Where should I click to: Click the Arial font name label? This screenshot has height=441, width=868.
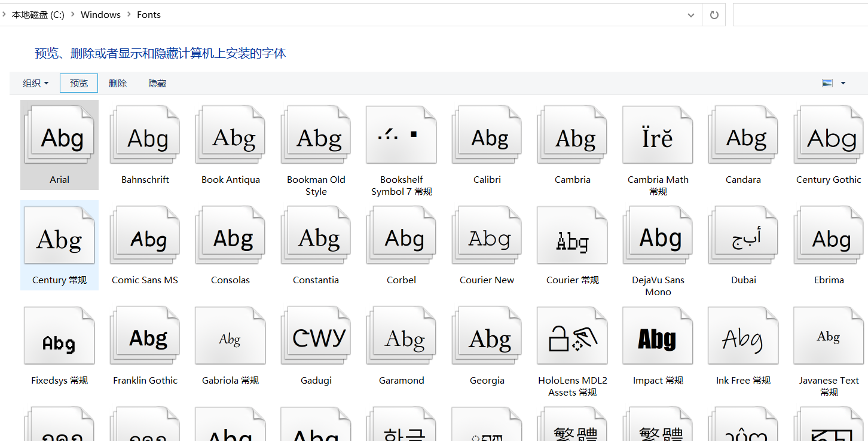click(59, 179)
